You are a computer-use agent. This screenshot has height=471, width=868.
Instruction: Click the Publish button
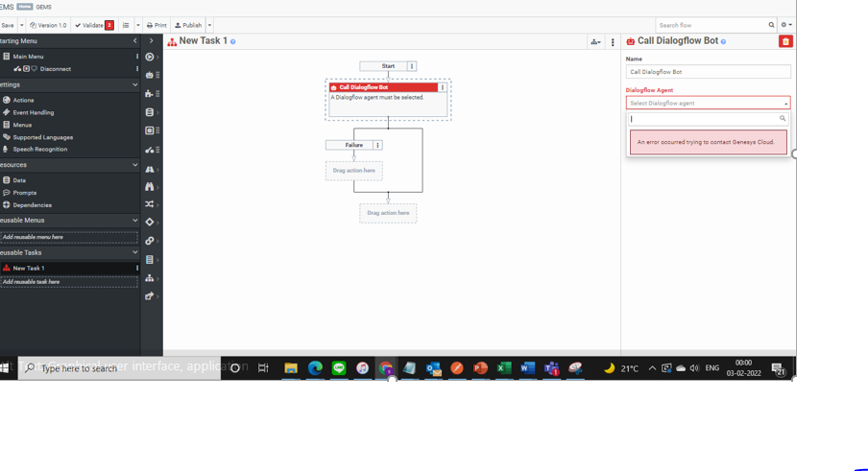click(188, 26)
